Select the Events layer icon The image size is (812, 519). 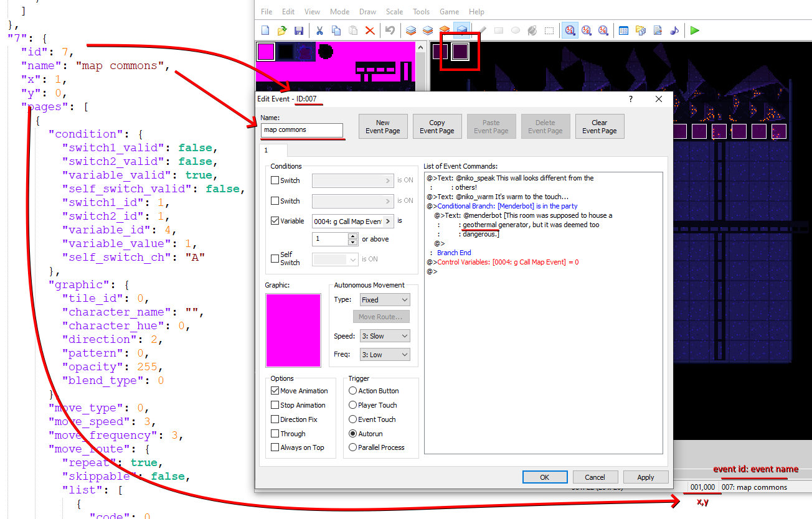click(461, 30)
